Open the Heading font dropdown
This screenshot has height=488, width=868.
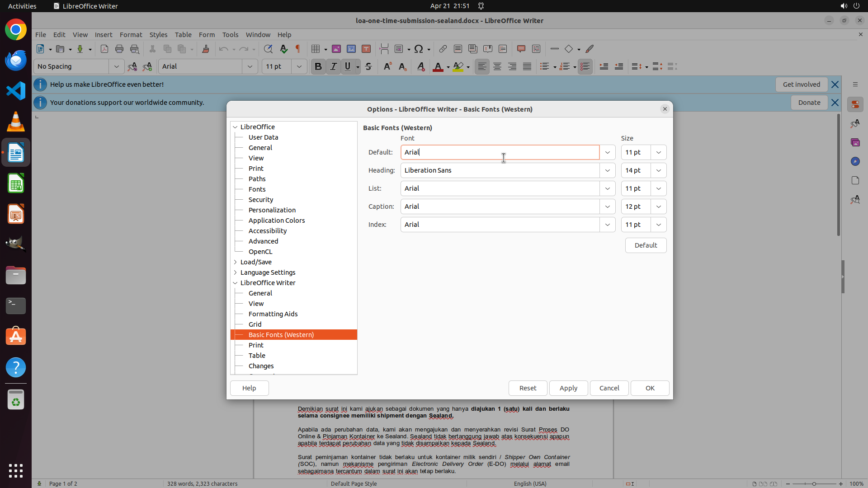[x=607, y=170]
